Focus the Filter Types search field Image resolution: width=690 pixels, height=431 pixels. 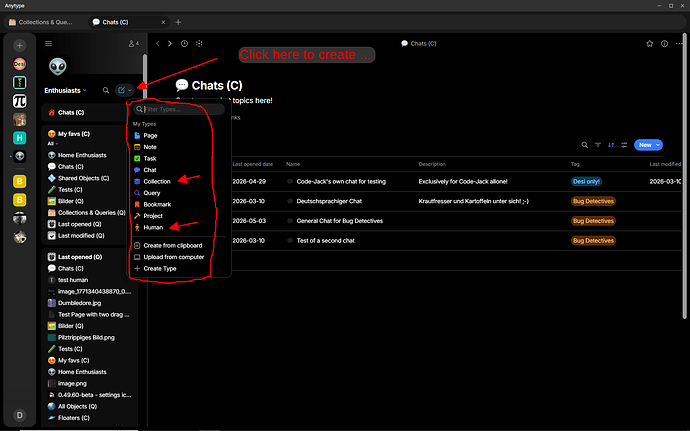pyautogui.click(x=179, y=109)
